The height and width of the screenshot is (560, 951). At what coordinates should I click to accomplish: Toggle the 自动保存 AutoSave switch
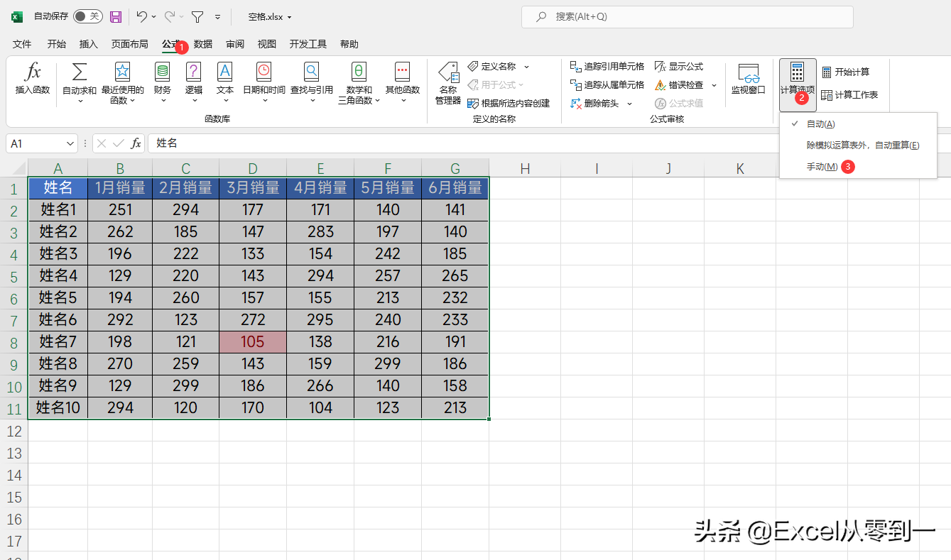click(87, 16)
